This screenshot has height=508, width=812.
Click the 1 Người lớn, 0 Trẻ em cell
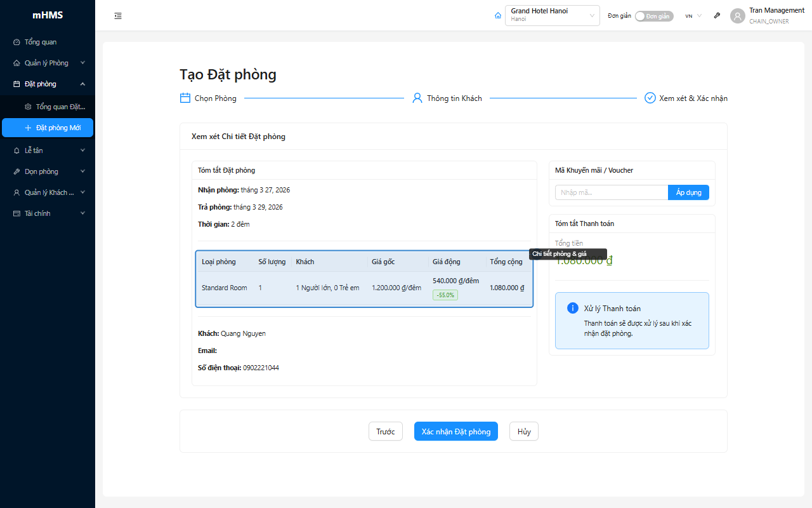coord(327,288)
